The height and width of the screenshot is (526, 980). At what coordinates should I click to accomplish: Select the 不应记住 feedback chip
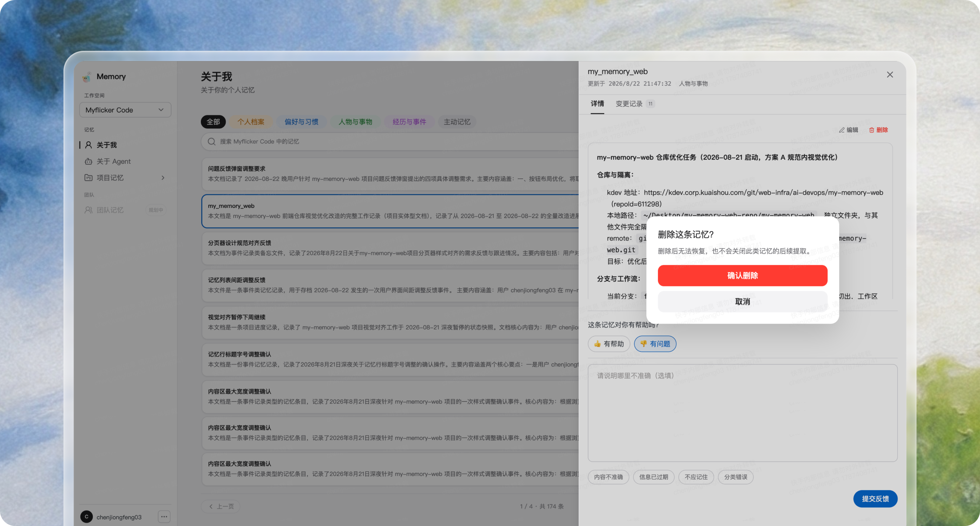tap(696, 477)
